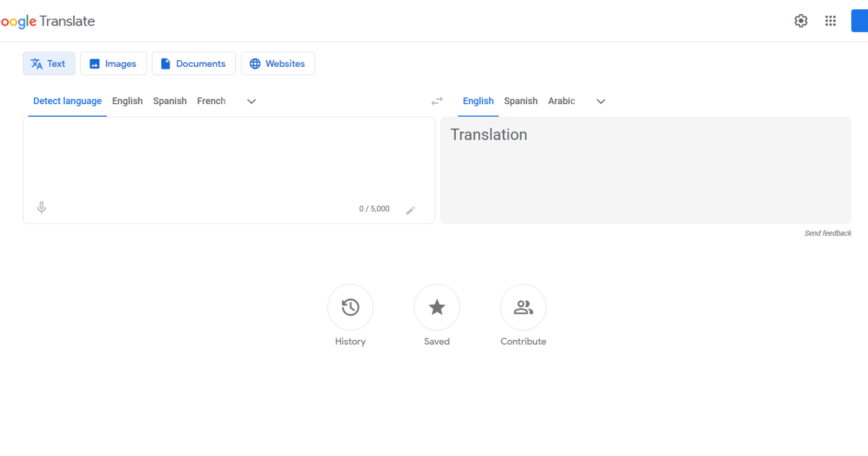
Task: Open Saved translations star icon
Action: [437, 307]
